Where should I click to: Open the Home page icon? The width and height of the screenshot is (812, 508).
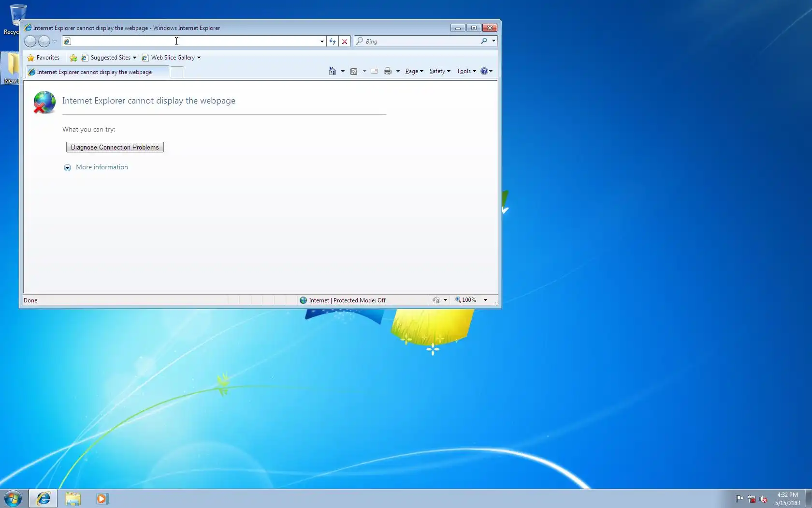333,71
